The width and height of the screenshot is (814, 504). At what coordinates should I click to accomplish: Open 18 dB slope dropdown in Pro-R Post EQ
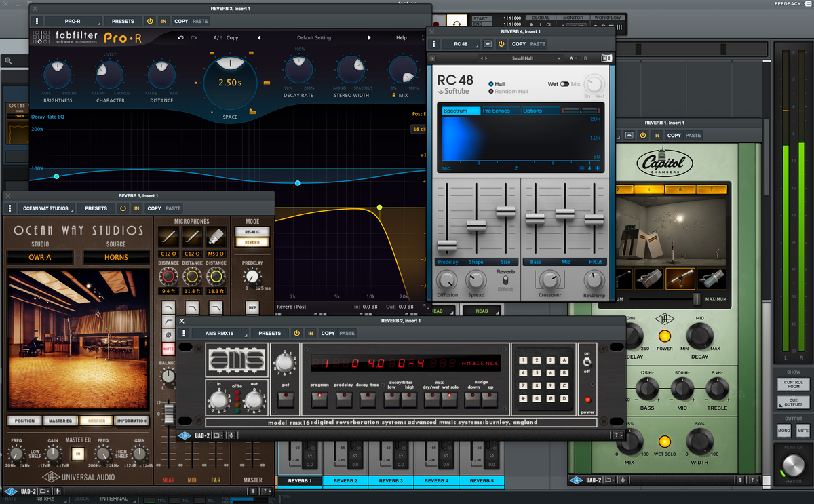419,129
